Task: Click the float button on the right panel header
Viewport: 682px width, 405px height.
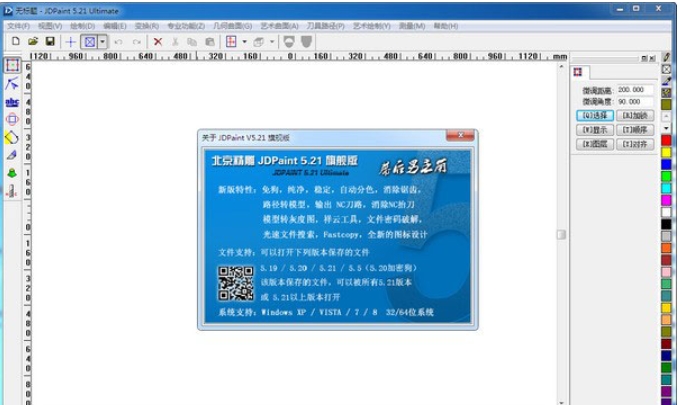Action: (644, 58)
